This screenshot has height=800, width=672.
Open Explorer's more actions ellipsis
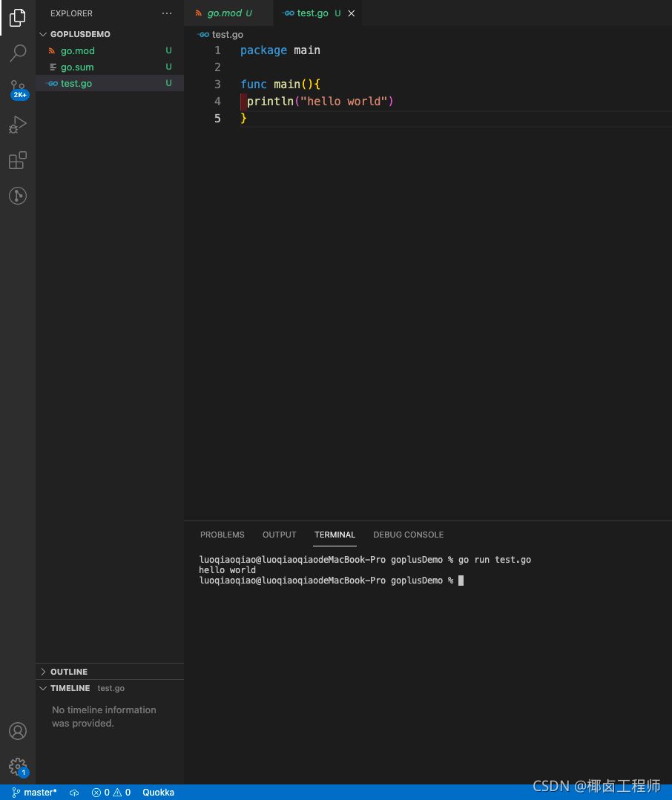[x=166, y=13]
